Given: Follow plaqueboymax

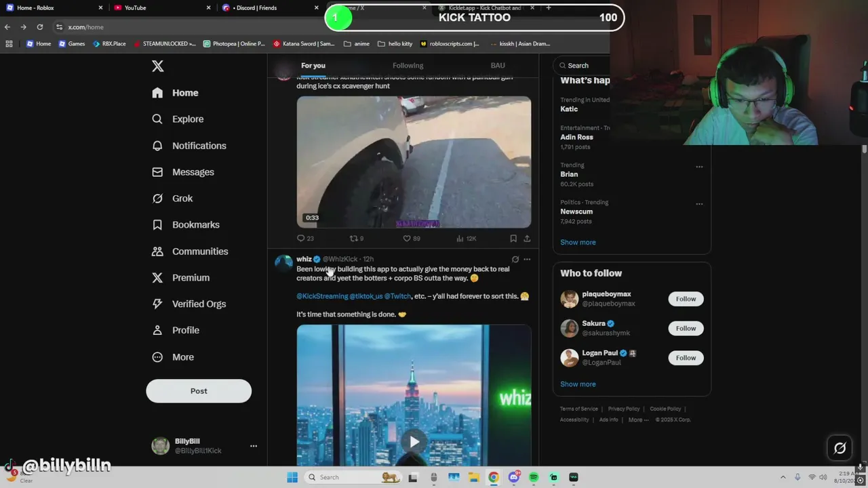Looking at the screenshot, I should tap(686, 299).
